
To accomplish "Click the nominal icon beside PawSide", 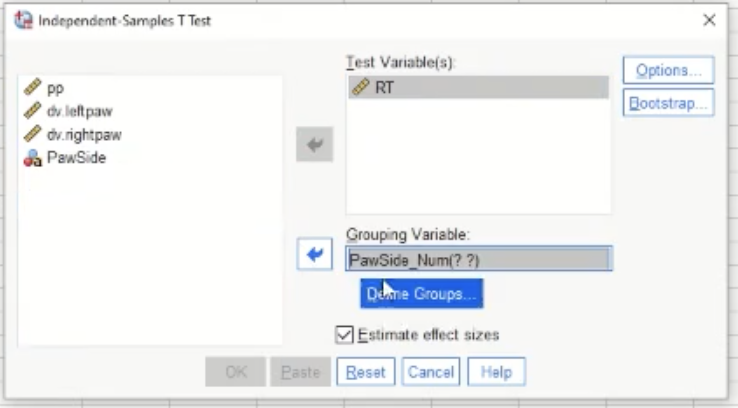I will click(32, 157).
